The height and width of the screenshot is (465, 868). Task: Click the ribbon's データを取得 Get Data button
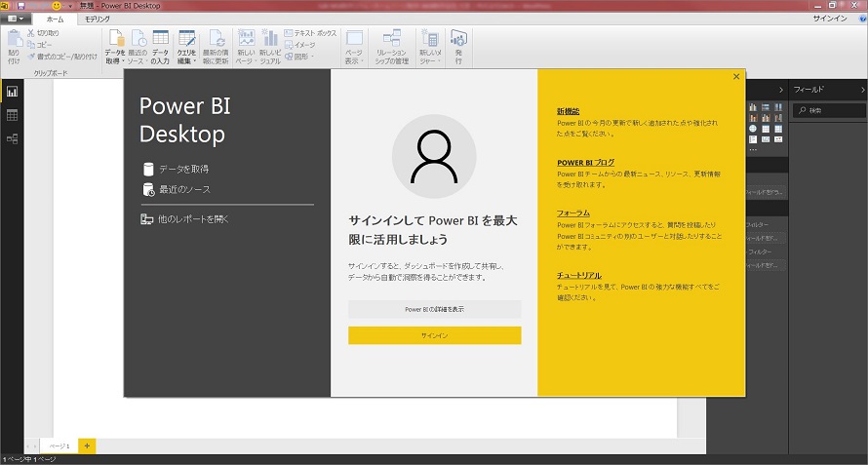coord(115,47)
